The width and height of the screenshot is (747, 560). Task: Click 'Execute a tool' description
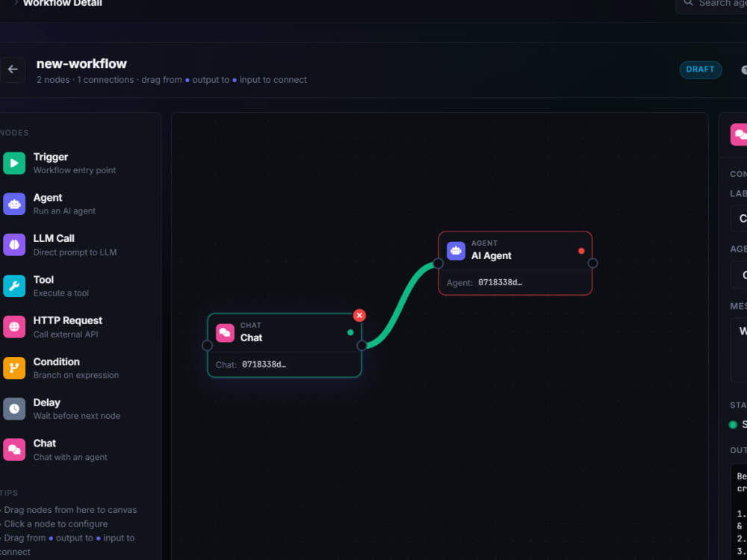pos(61,293)
